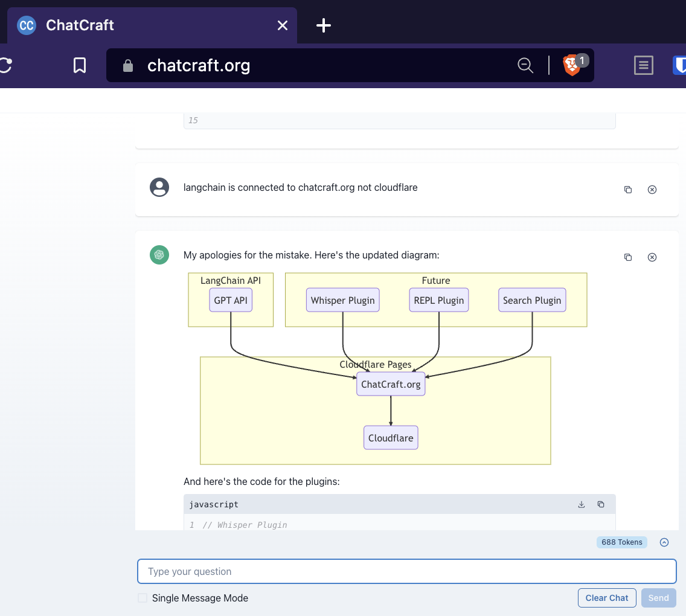The image size is (686, 616).
Task: Click the 'Future' group label
Action: (x=436, y=280)
